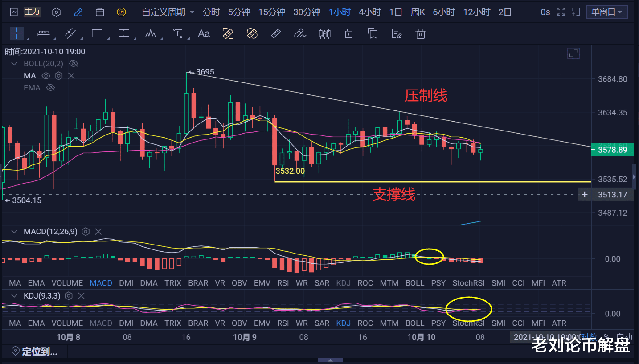Click the print/save icon in top bar
The height and width of the screenshot is (364, 639).
(100, 12)
